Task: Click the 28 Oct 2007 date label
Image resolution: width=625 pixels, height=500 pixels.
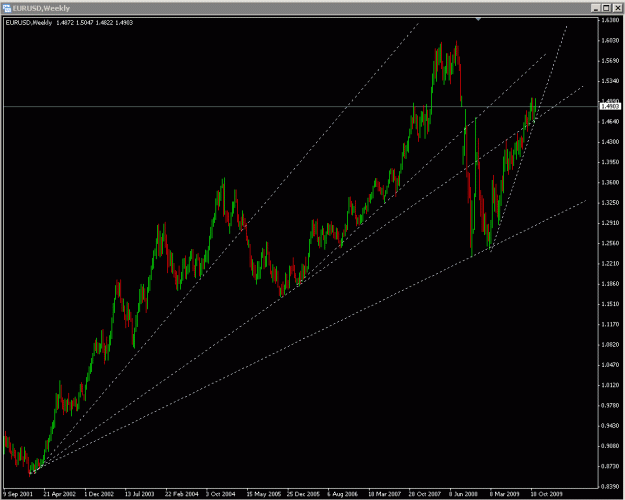Action: click(425, 494)
